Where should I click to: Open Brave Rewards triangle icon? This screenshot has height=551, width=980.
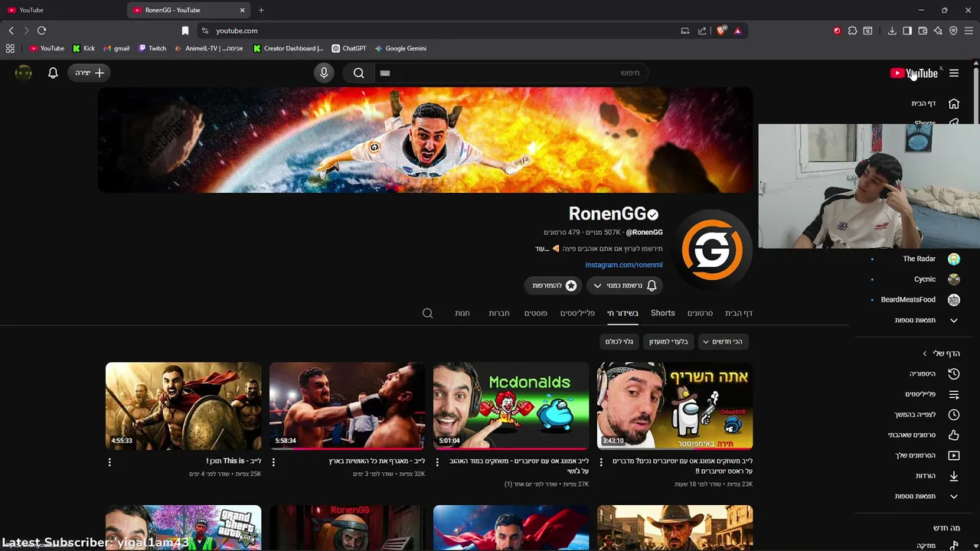(737, 31)
